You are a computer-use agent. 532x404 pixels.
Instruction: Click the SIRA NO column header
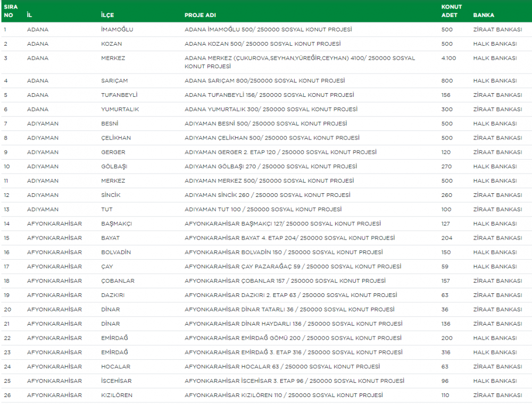point(11,11)
